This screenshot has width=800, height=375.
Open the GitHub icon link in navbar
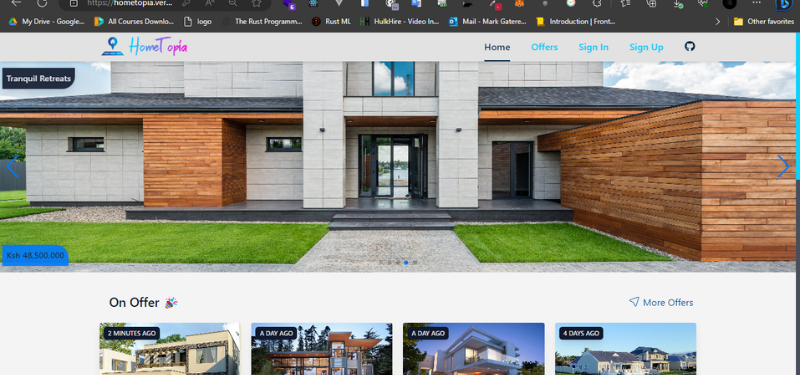click(x=689, y=46)
